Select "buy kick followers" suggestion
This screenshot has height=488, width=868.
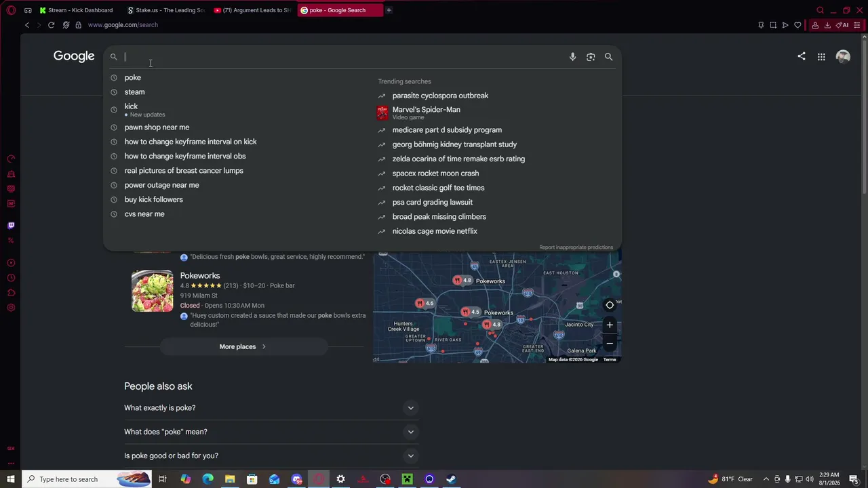click(153, 199)
